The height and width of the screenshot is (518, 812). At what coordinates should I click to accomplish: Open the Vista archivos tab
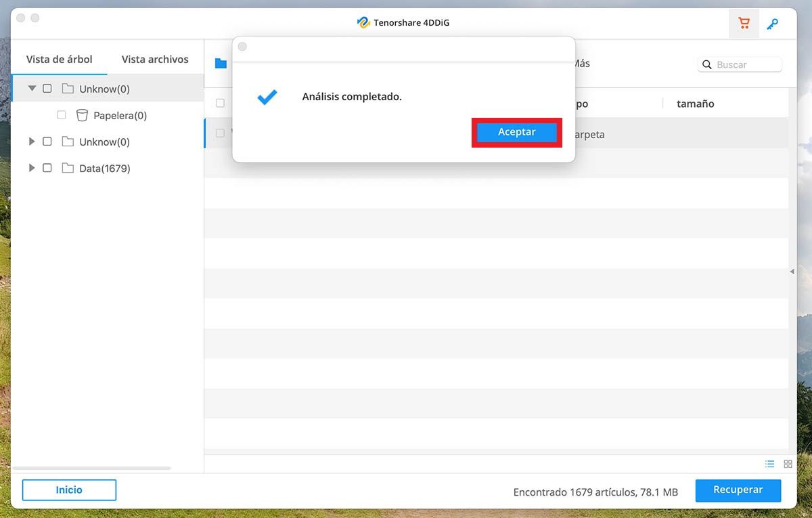point(155,60)
